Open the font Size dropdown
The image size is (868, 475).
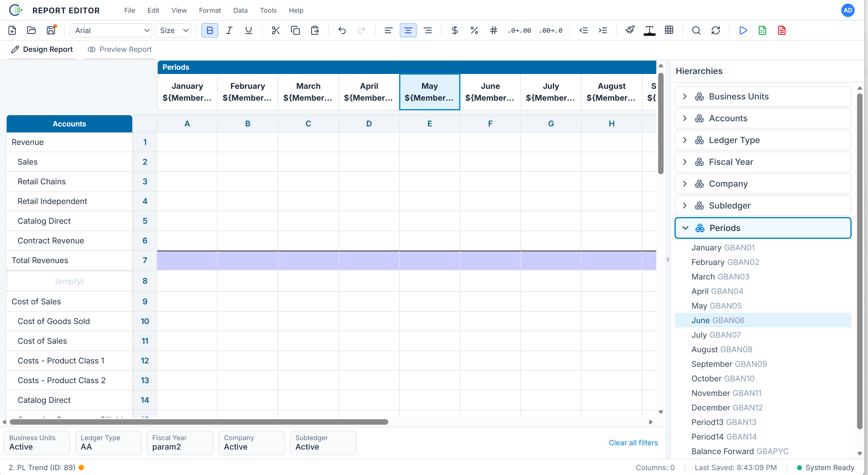pos(173,30)
